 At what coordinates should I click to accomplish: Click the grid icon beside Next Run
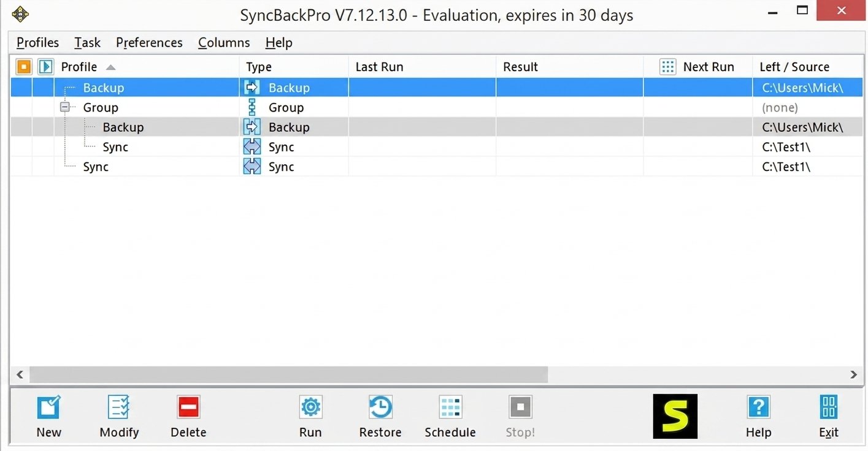(x=667, y=67)
